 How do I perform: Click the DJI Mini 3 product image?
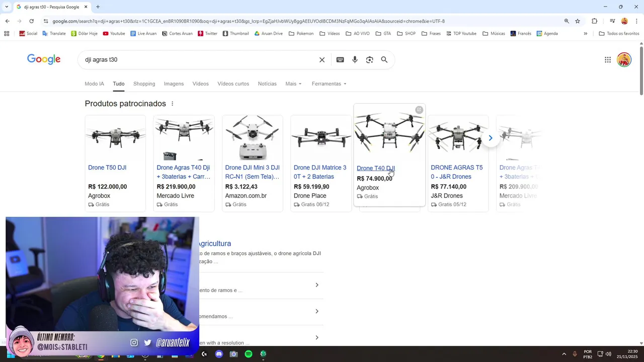(x=253, y=138)
